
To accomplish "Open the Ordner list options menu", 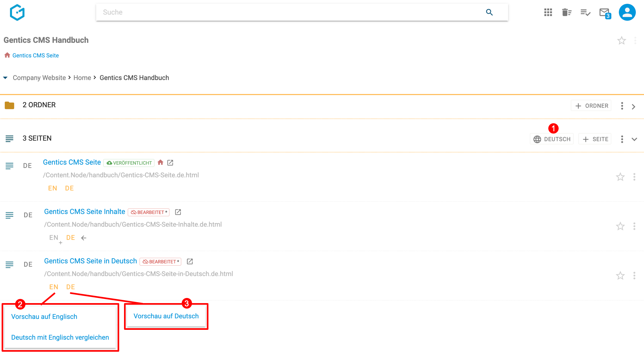I will coord(622,106).
